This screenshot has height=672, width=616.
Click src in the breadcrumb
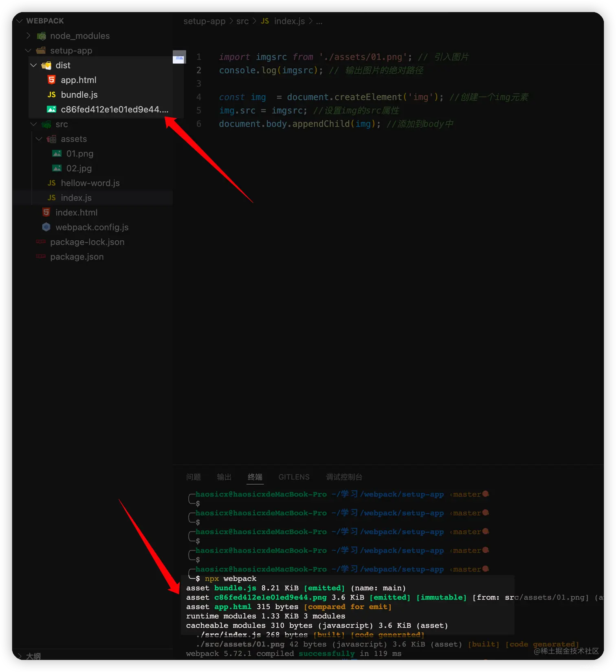242,21
